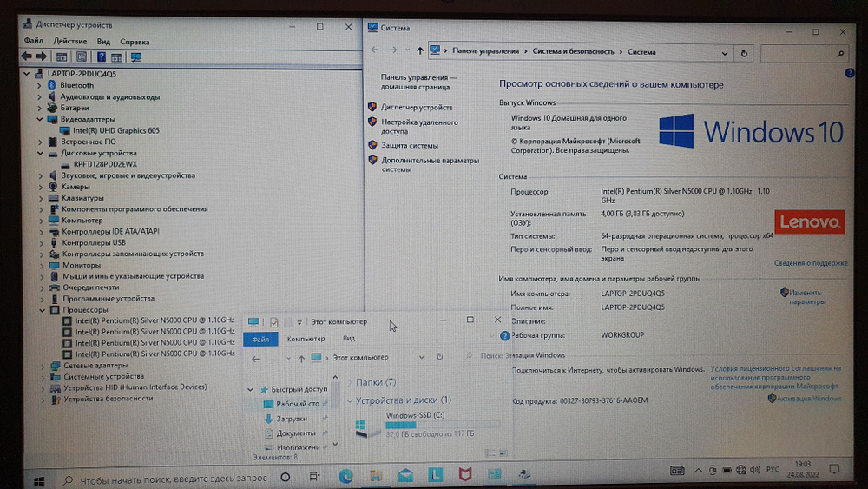Click the up arrow in System window navigation

[419, 51]
